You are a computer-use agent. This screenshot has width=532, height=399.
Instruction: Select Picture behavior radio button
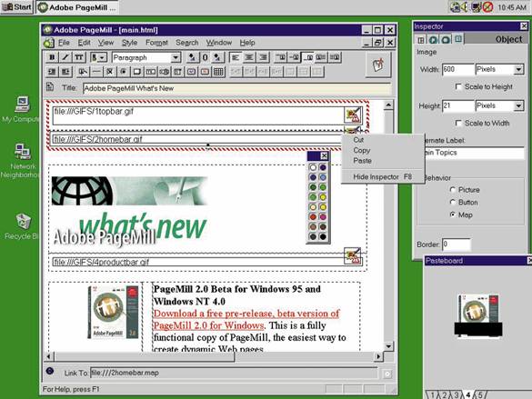coord(452,189)
